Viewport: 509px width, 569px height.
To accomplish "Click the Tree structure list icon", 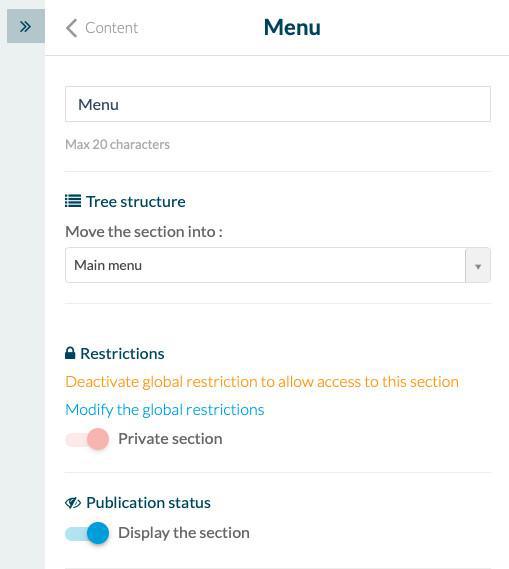I will [x=73, y=201].
